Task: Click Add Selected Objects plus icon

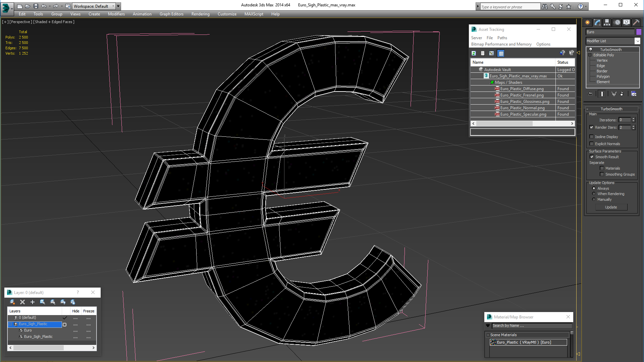Action: [x=33, y=302]
